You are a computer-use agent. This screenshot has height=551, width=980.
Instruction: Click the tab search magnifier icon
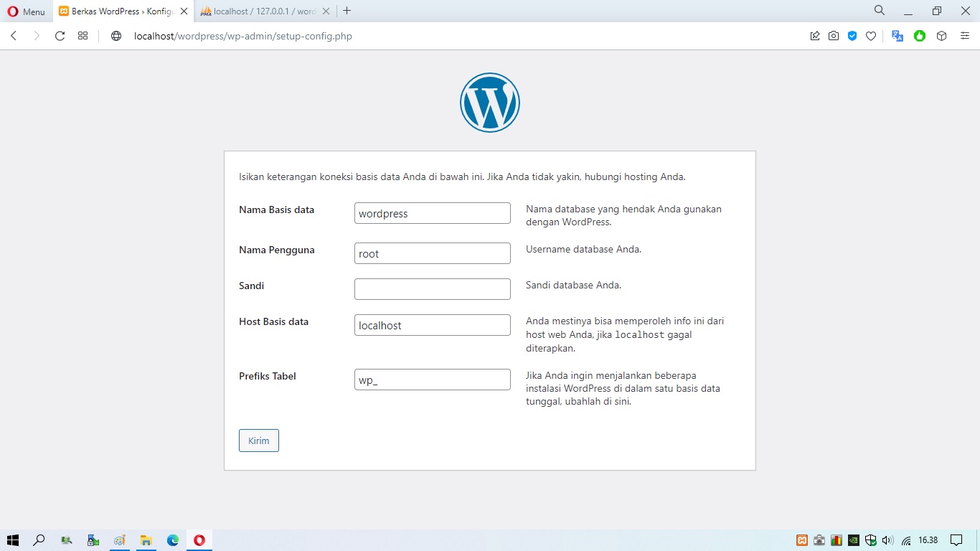[880, 11]
